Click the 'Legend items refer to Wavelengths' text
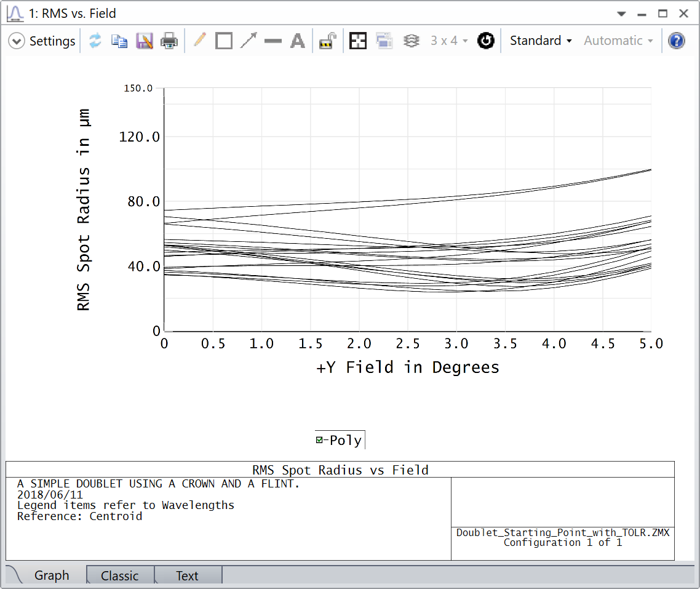Screen dimensions: 700x589 coord(125,505)
